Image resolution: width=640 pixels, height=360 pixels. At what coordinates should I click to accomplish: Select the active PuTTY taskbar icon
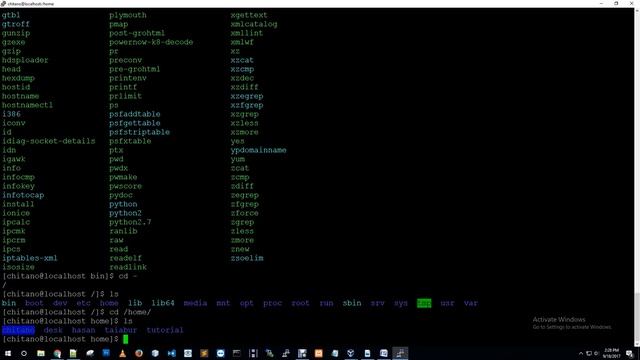tap(400, 353)
